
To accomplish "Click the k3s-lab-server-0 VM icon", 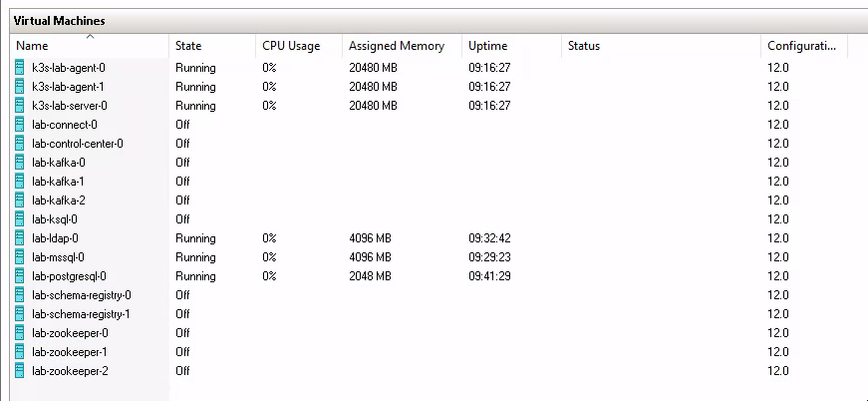I will (20, 106).
